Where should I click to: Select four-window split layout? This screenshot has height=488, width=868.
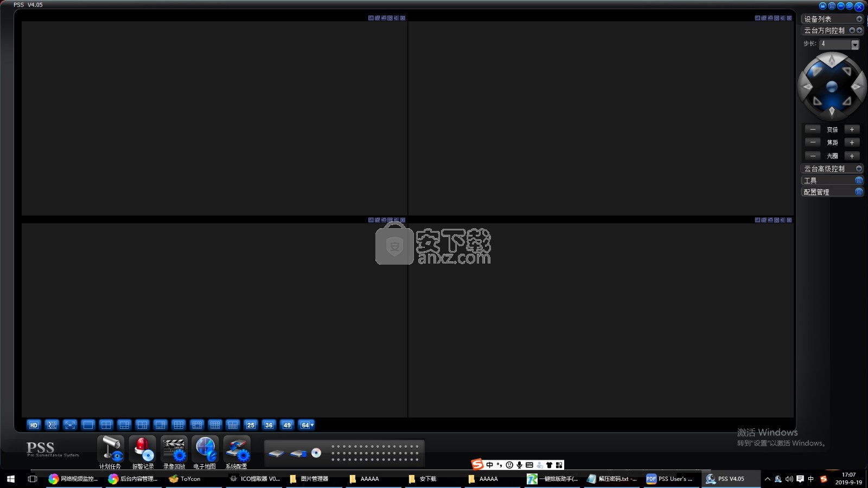106,425
